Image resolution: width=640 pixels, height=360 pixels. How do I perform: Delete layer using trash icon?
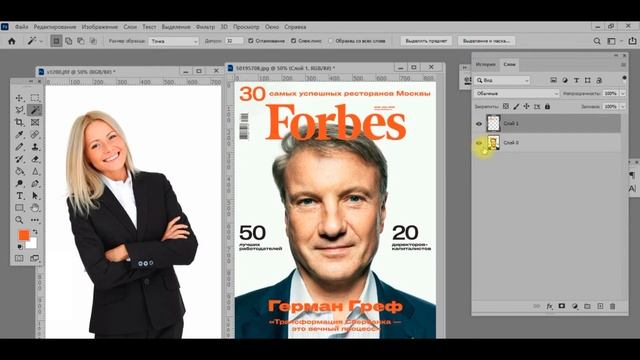coord(612,306)
